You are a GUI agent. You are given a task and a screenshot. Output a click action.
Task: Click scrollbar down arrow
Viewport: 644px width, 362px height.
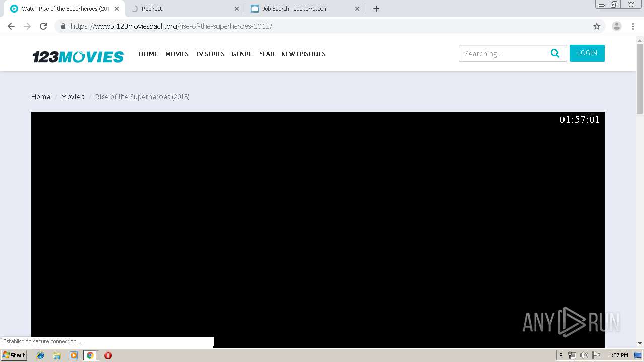click(640, 343)
